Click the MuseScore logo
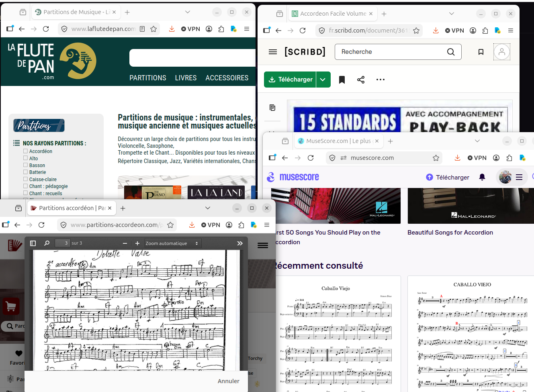 pos(293,177)
